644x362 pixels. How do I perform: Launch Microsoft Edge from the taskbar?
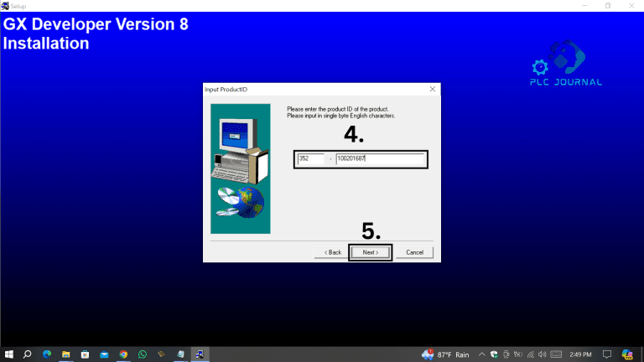pos(47,354)
